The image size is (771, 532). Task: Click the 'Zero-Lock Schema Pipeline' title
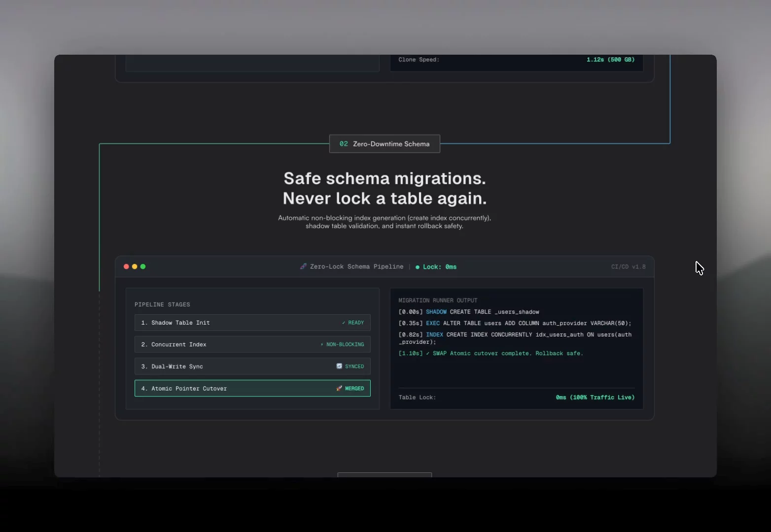pos(356,266)
